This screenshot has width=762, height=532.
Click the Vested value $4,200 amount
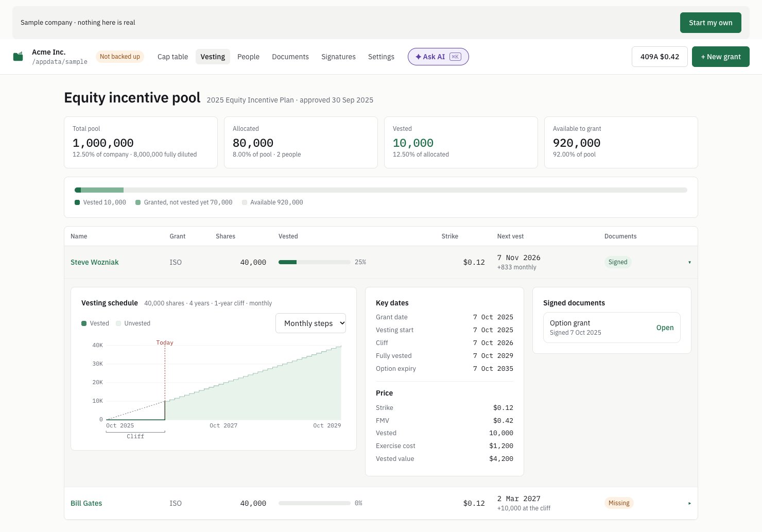pyautogui.click(x=501, y=459)
